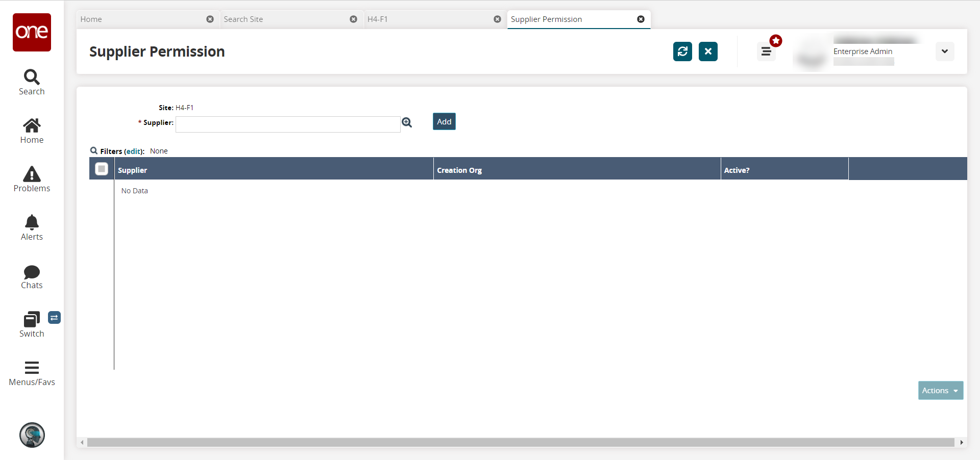Expand the user profile dropdown

click(945, 51)
